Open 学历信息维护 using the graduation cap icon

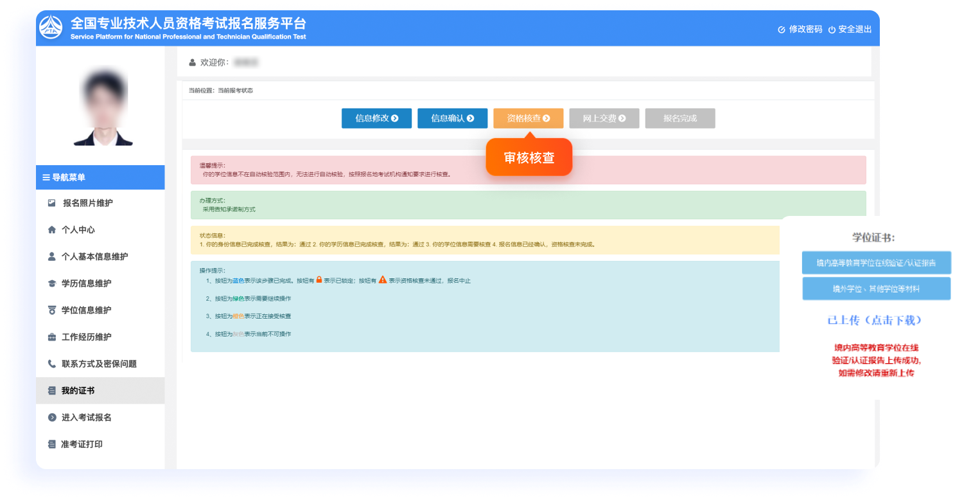(x=53, y=283)
